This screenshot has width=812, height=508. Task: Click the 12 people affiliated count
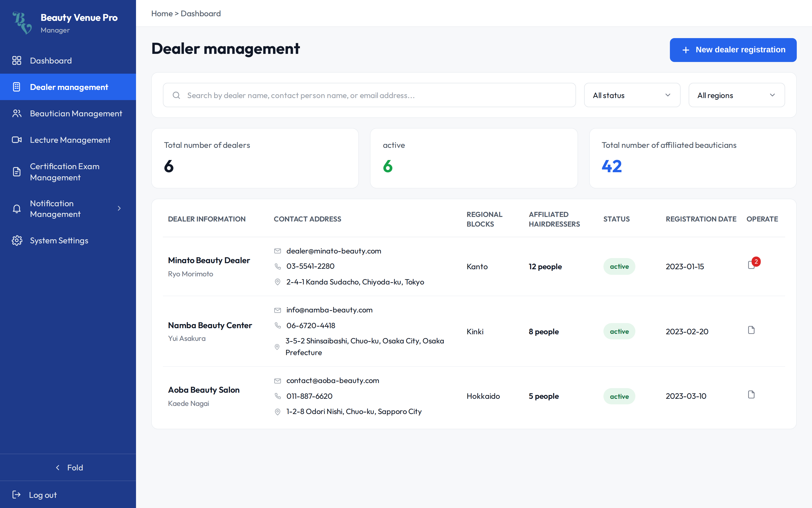[545, 266]
